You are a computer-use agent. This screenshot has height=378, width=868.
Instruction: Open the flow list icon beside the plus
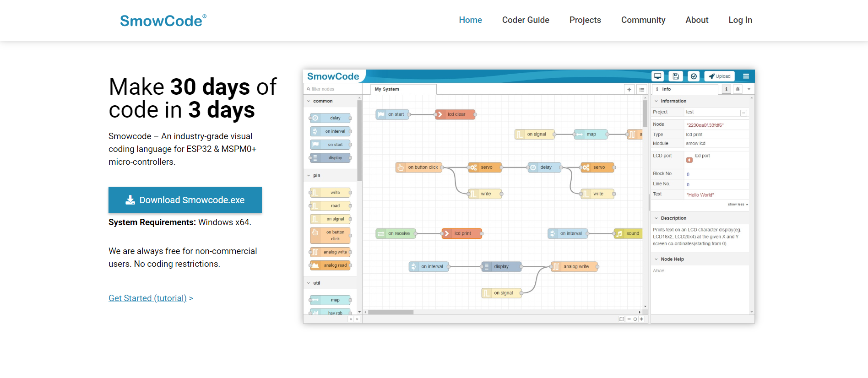642,90
